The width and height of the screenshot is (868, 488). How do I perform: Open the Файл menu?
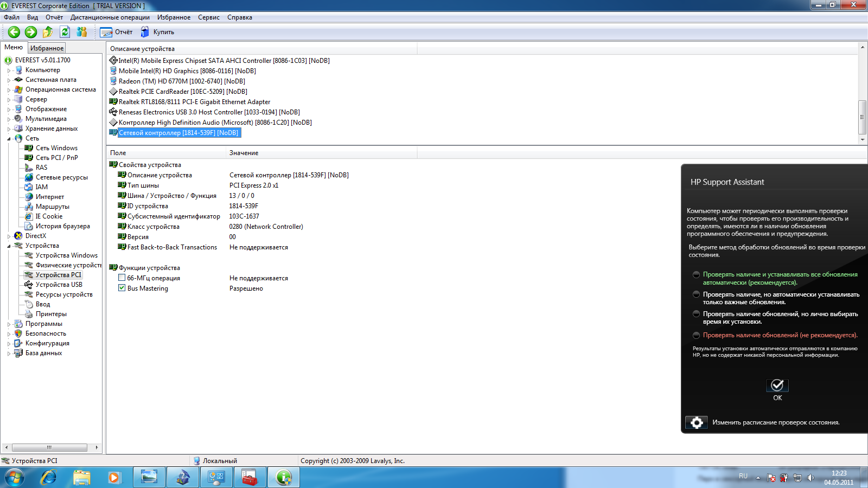pos(11,17)
